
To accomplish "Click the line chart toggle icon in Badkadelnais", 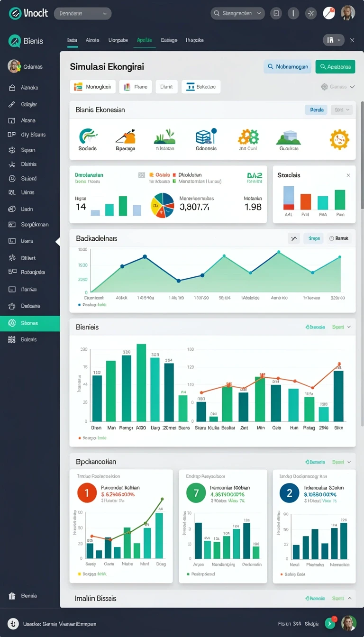I will pyautogui.click(x=294, y=238).
